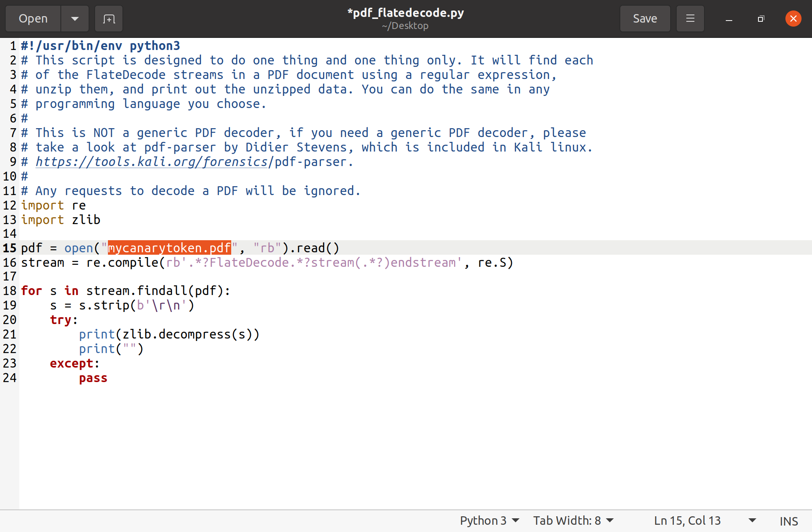This screenshot has width=812, height=532.
Task: Click the comment 'programming language you choose.'
Action: click(x=144, y=104)
